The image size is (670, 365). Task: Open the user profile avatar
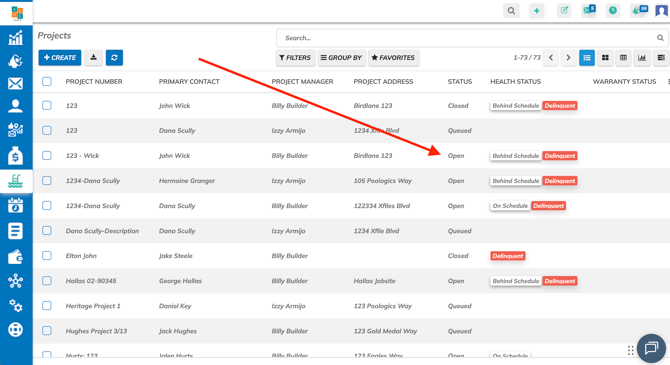pyautogui.click(x=661, y=10)
